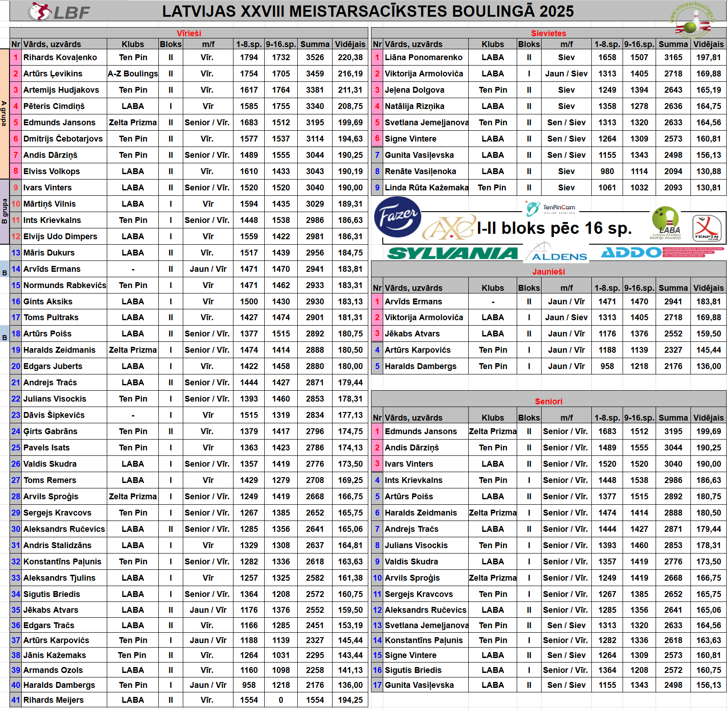
Task: Click the 'Jaunieši' section heading
Action: 548,272
